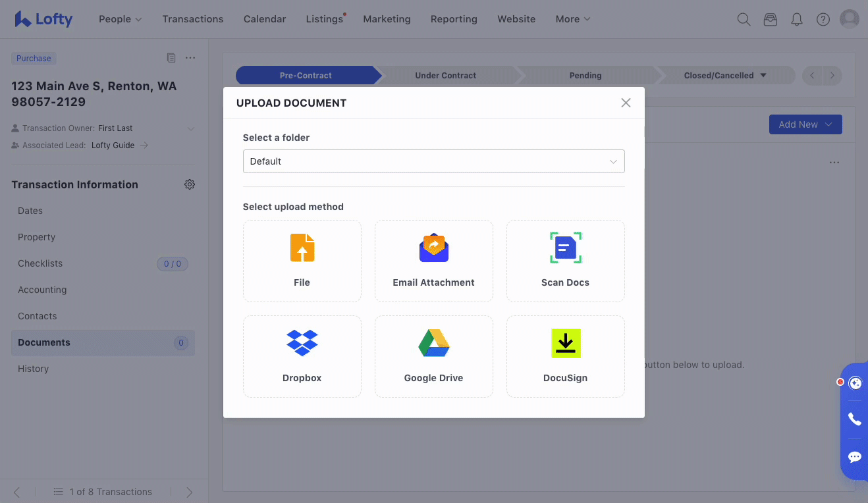Open the phone dialer floating icon
868x503 pixels.
tap(855, 419)
